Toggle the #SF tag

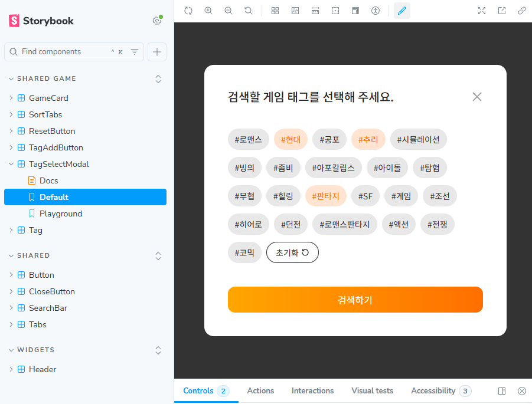tap(365, 196)
